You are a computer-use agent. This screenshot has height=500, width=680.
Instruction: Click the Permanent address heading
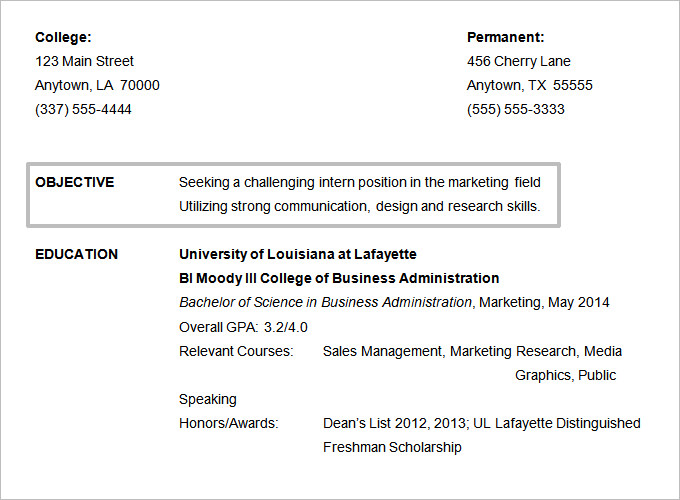505,37
